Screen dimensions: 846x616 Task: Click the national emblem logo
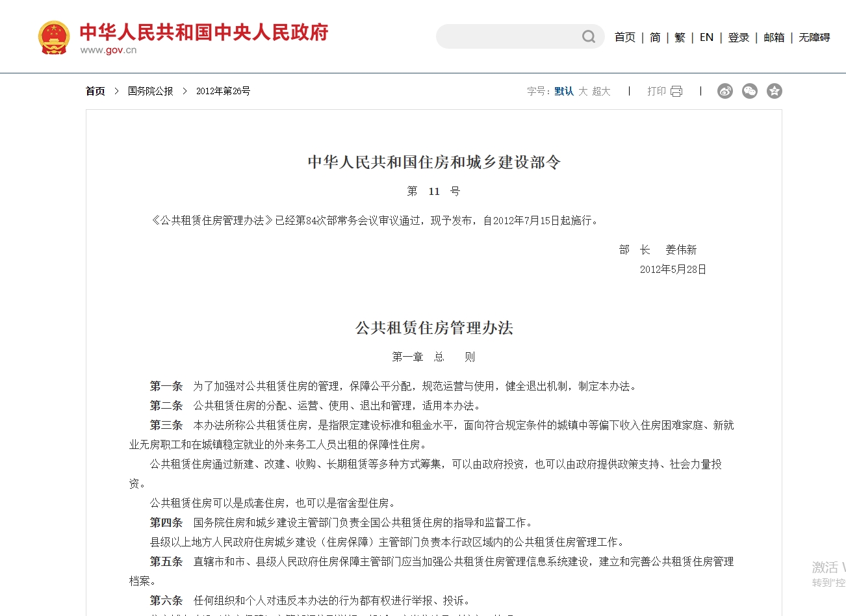pos(54,38)
